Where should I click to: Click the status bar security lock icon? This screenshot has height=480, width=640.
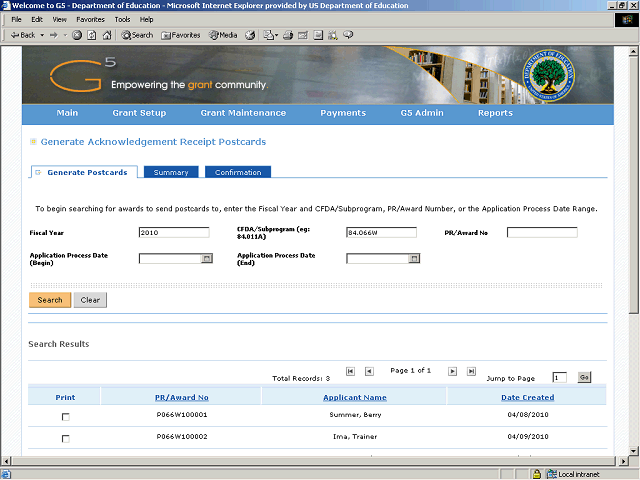537,474
